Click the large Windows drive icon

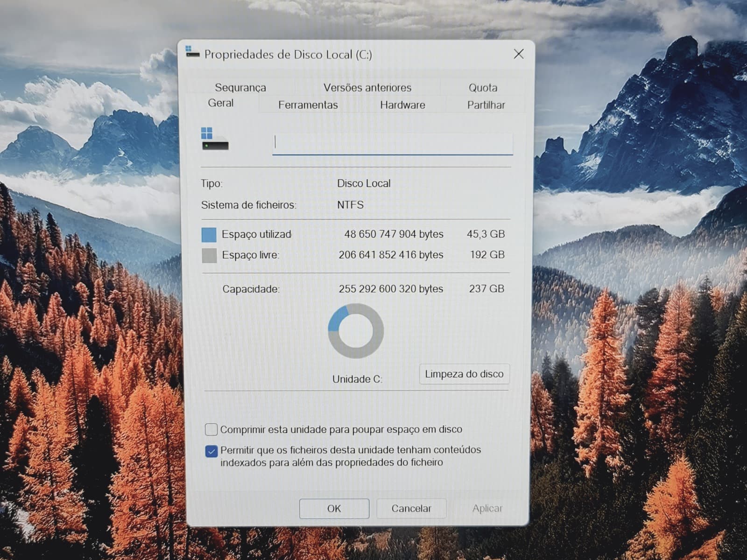pos(215,139)
